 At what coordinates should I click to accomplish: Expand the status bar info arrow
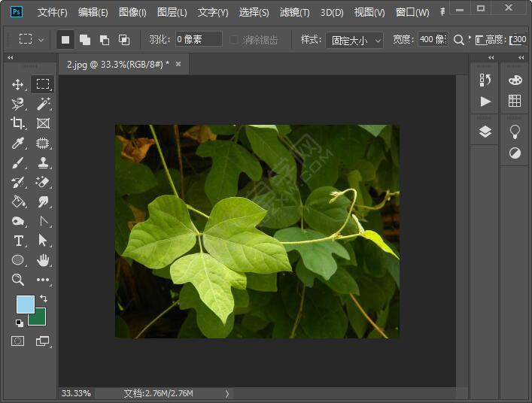tap(227, 393)
